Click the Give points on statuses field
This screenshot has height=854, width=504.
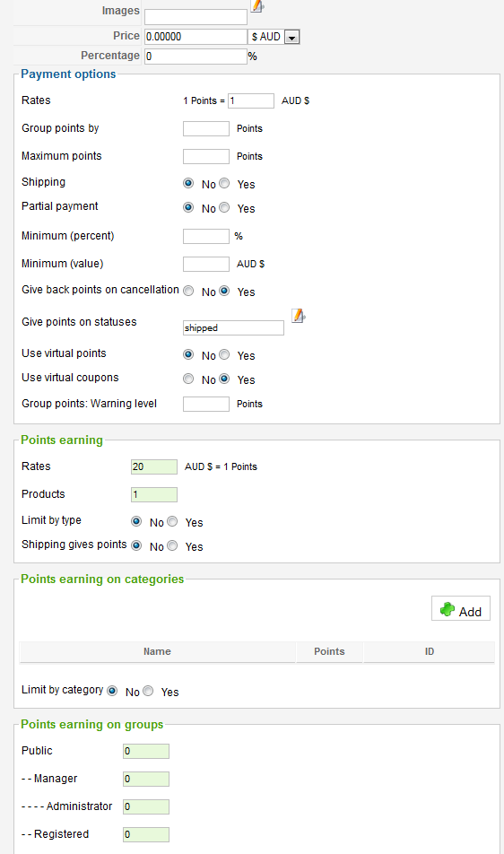coord(233,328)
